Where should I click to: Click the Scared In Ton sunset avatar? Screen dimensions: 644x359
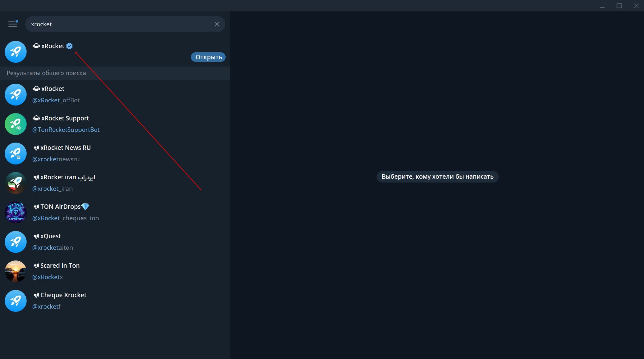tap(16, 271)
